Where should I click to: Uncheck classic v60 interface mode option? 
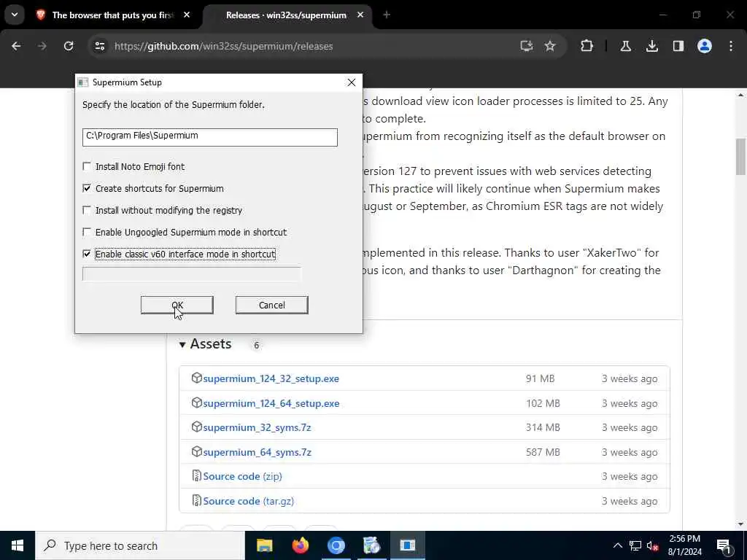coord(87,254)
